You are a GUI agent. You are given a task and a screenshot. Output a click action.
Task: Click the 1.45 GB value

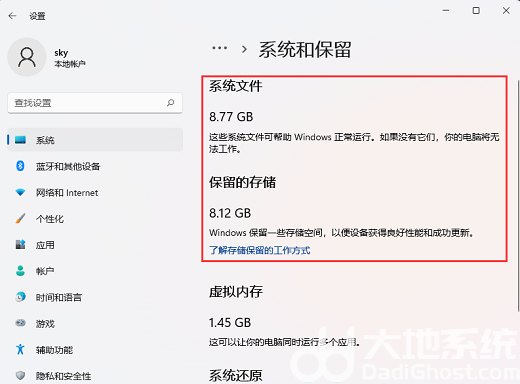(230, 323)
